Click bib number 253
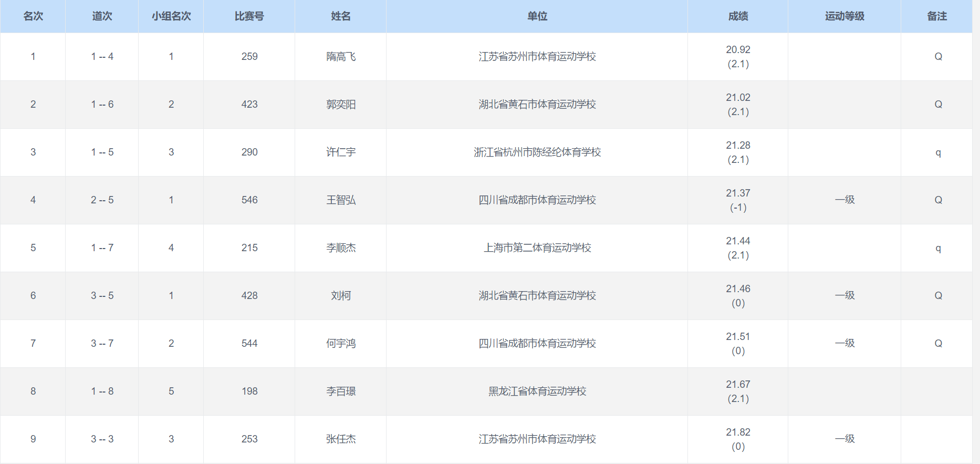 coord(249,439)
